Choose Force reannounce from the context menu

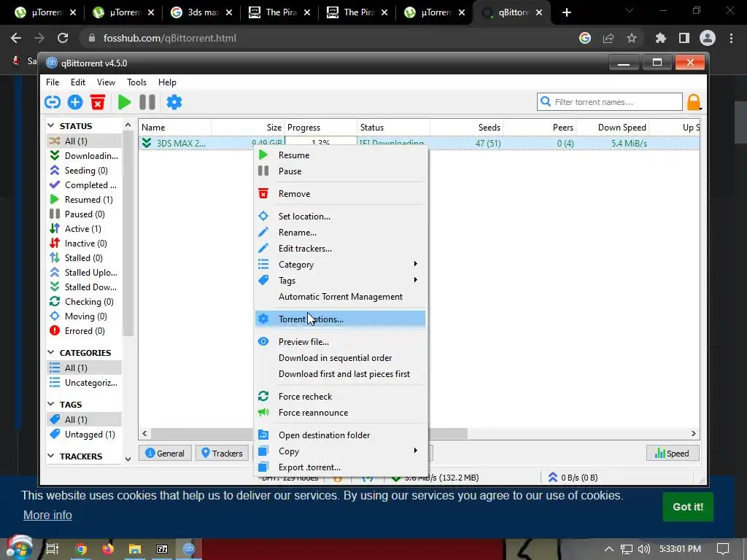(340, 413)
